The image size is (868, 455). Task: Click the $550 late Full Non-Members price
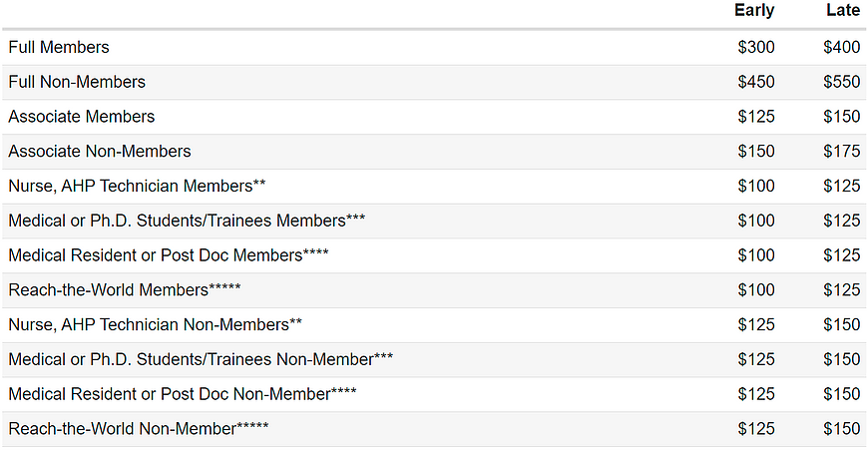coord(841,82)
